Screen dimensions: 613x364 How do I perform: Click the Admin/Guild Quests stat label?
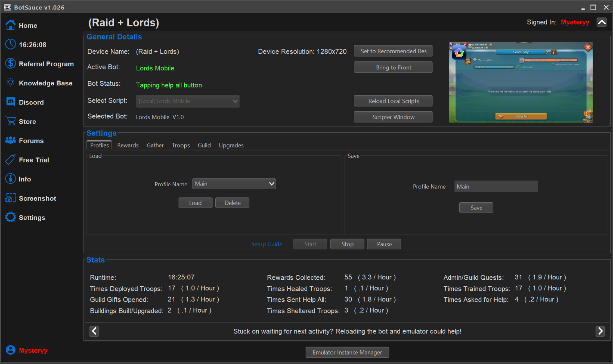pyautogui.click(x=473, y=277)
